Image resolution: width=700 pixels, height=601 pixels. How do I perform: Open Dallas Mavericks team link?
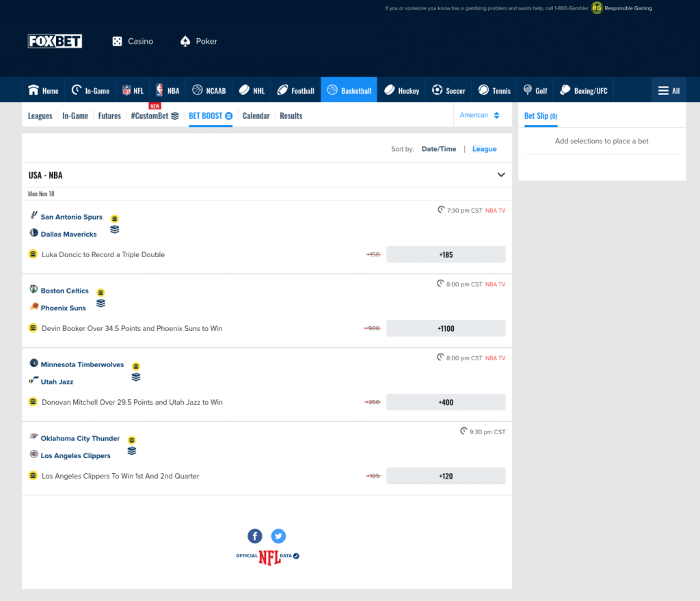click(69, 235)
